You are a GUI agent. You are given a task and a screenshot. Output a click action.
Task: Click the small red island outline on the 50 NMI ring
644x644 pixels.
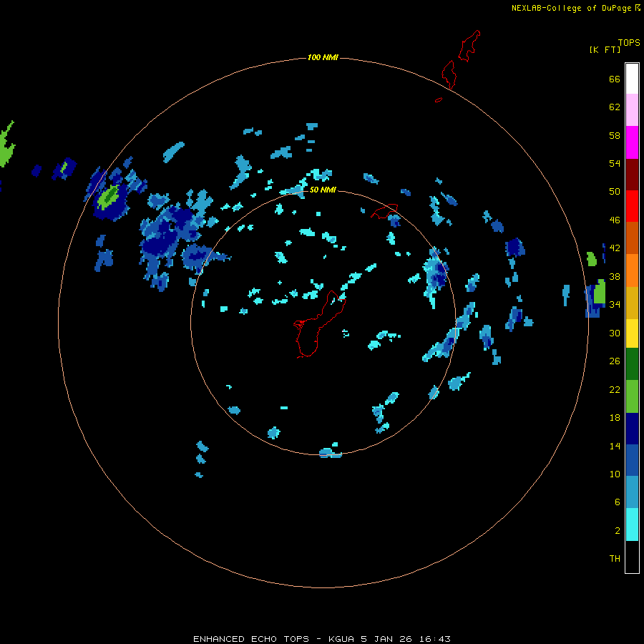[x=385, y=211]
